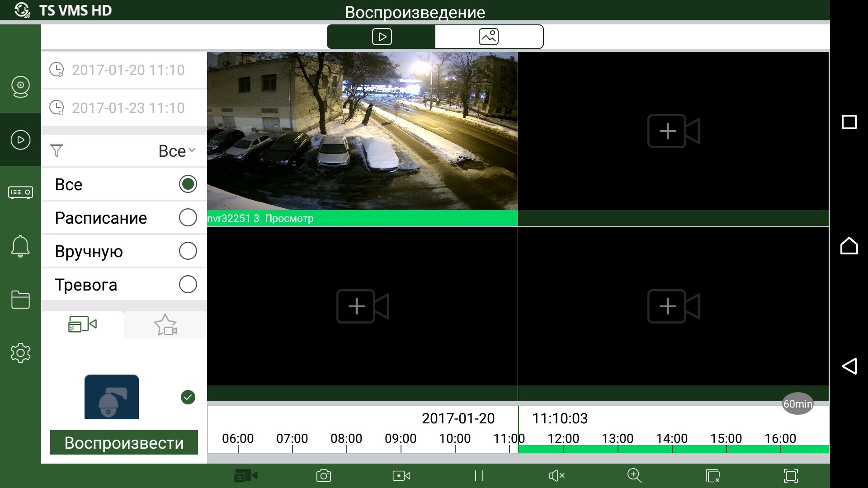868x488 pixels.
Task: Select the Вручную radio option
Action: coord(188,251)
